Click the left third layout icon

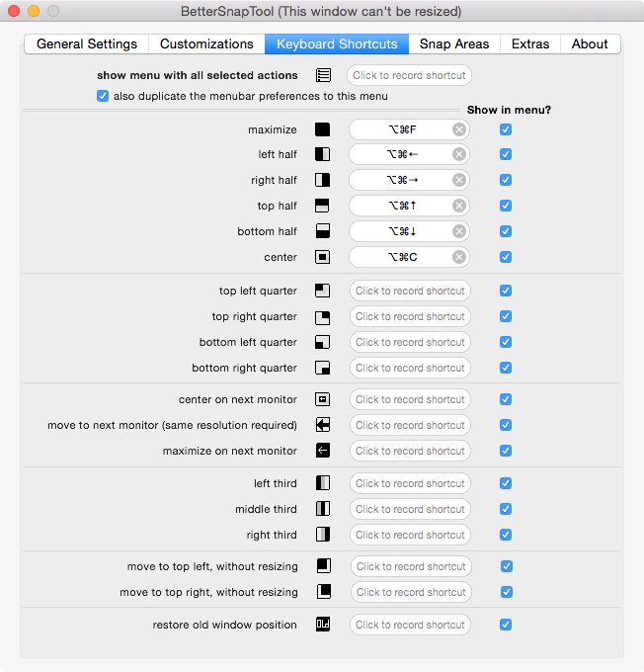click(322, 483)
